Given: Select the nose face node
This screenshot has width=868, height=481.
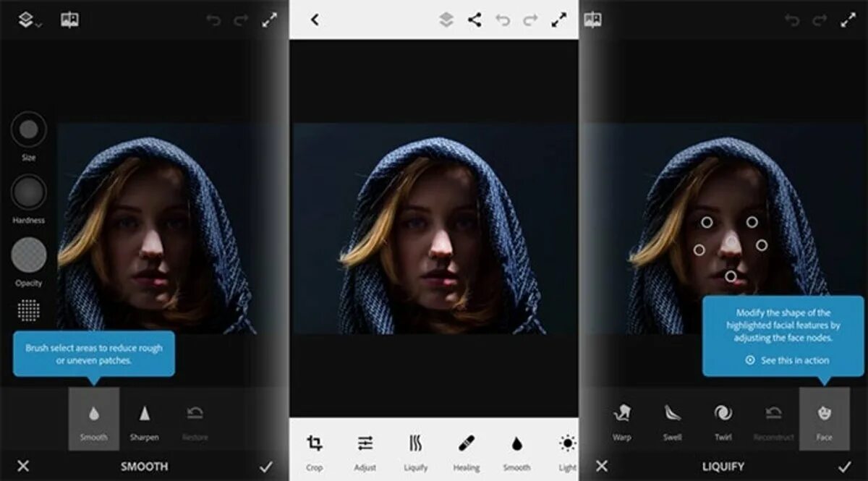Looking at the screenshot, I should 731,241.
